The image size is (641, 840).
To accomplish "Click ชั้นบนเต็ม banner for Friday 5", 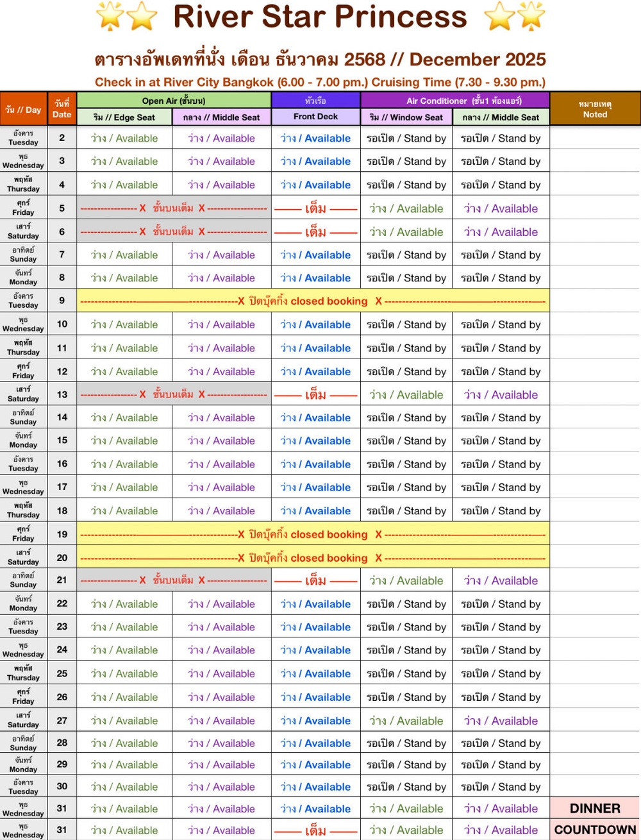I will click(x=174, y=208).
